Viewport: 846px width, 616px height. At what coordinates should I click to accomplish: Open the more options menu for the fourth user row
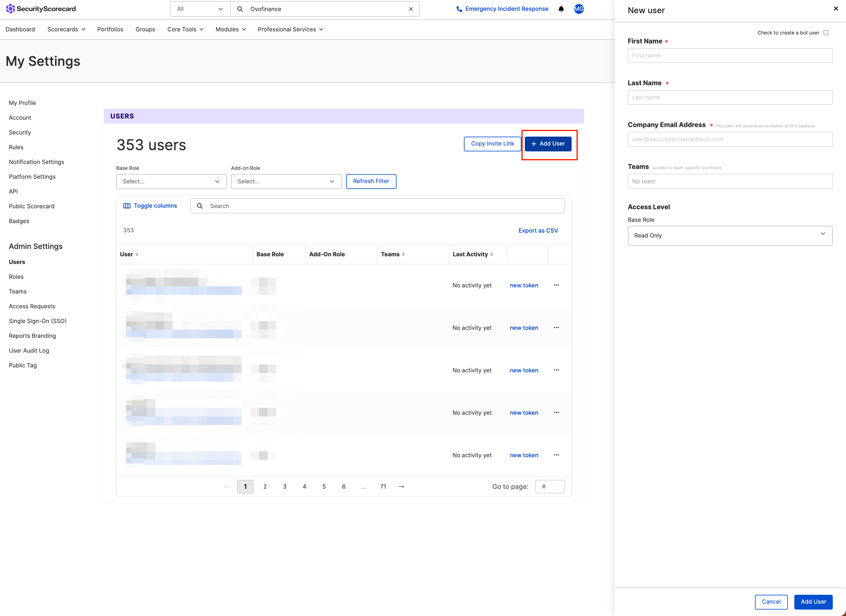click(x=556, y=413)
